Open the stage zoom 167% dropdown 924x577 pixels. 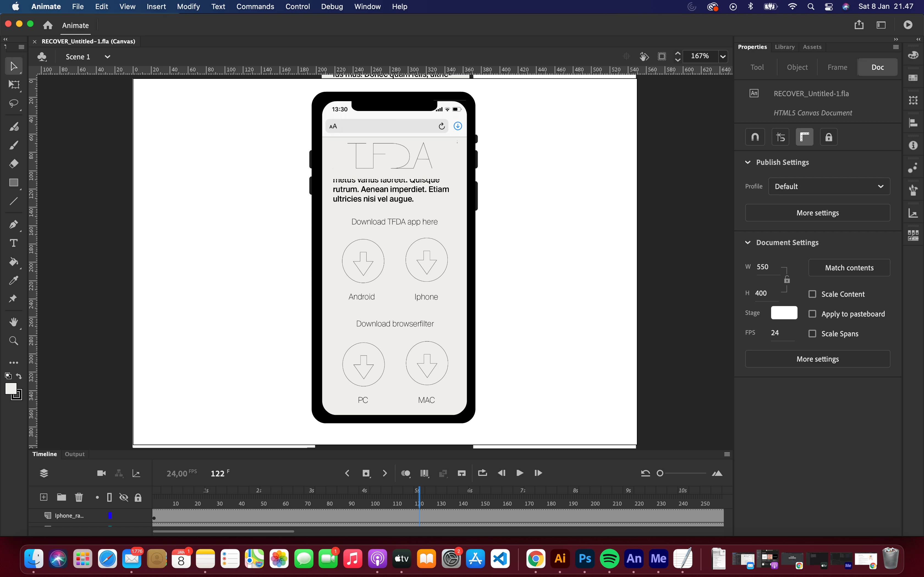(x=723, y=57)
